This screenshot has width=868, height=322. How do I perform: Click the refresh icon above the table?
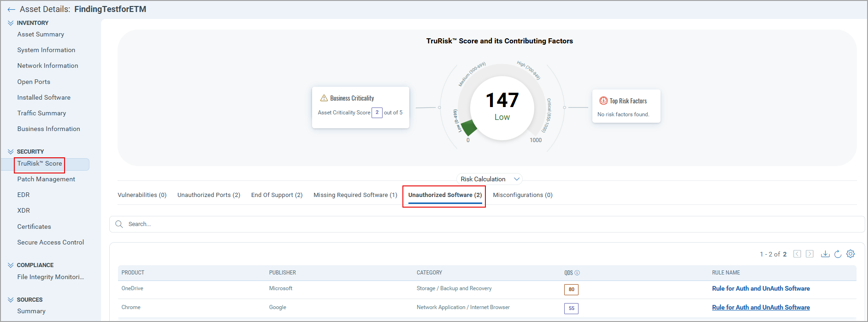pyautogui.click(x=838, y=254)
